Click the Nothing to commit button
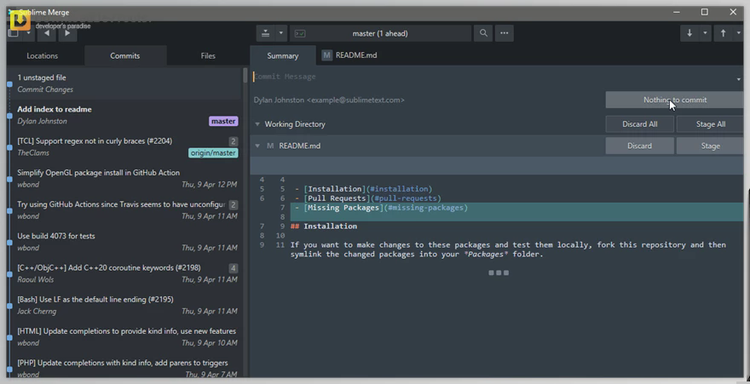 [674, 100]
